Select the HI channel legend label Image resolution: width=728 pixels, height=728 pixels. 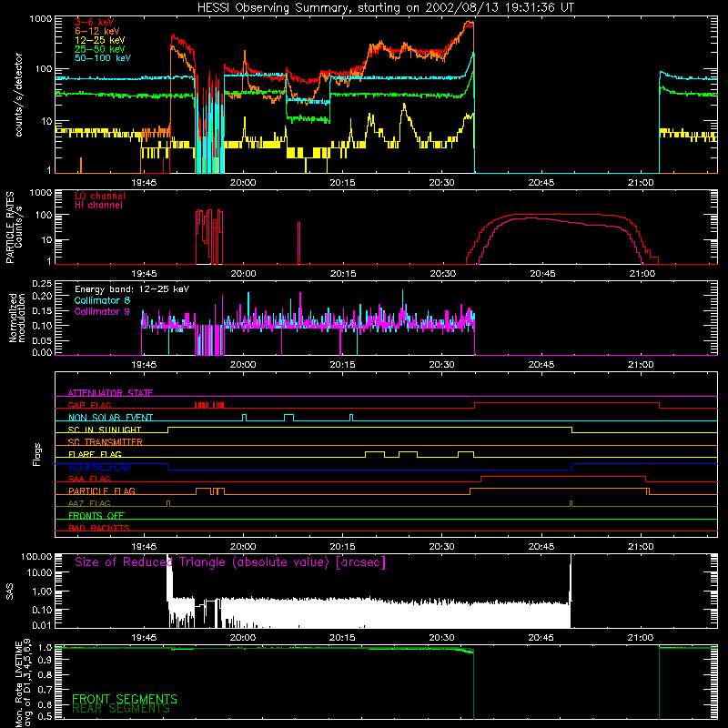(99, 206)
